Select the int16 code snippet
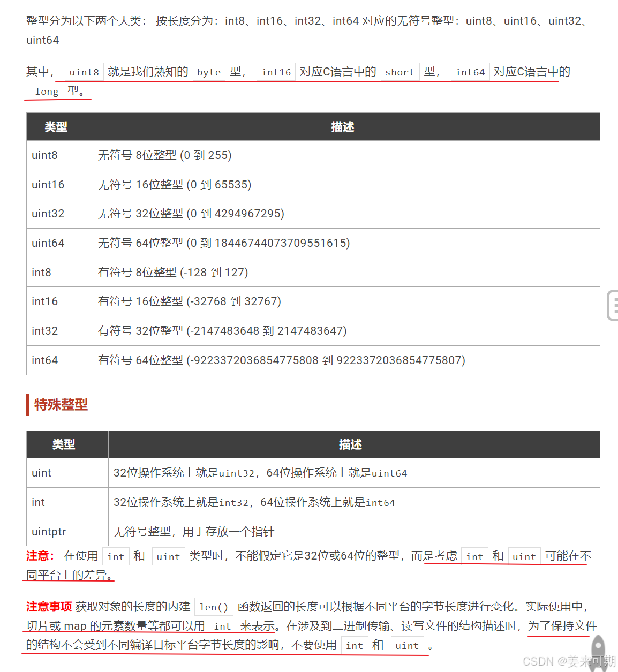 pyautogui.click(x=275, y=72)
